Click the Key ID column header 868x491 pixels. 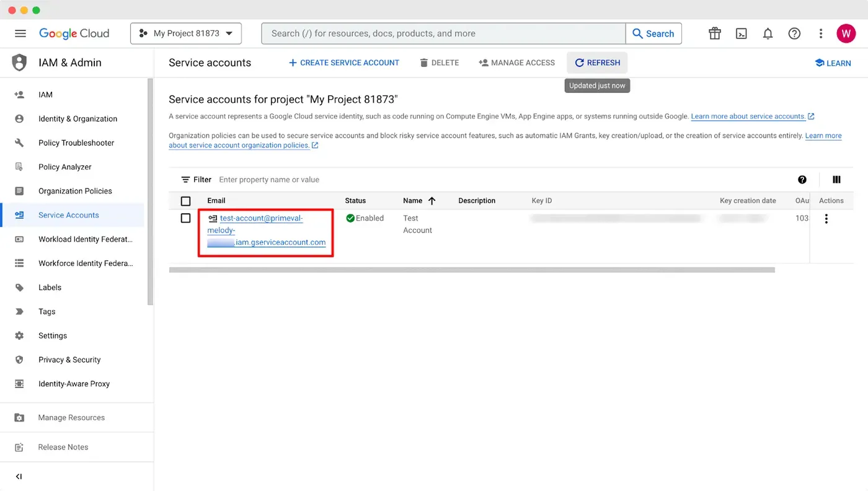coord(542,201)
